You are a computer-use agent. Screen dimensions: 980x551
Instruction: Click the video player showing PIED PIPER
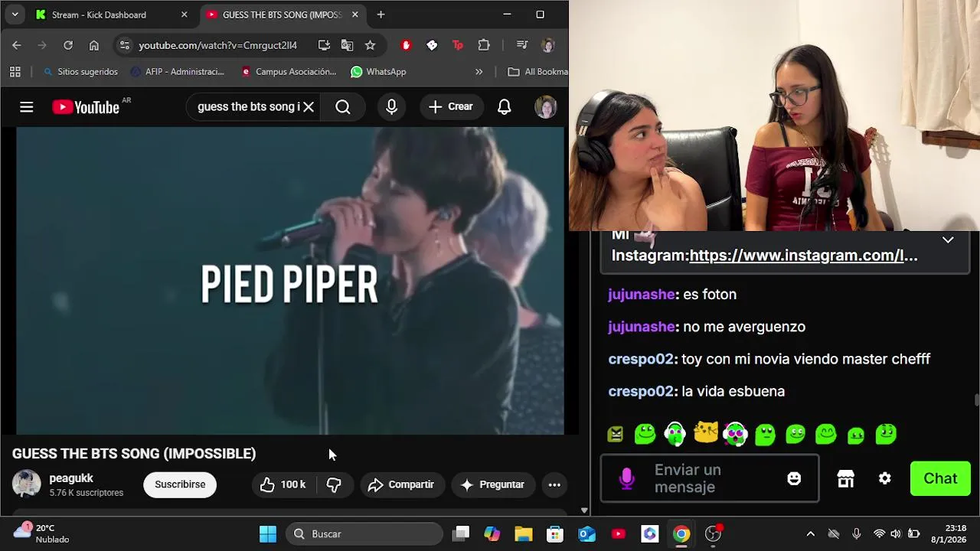tap(290, 281)
